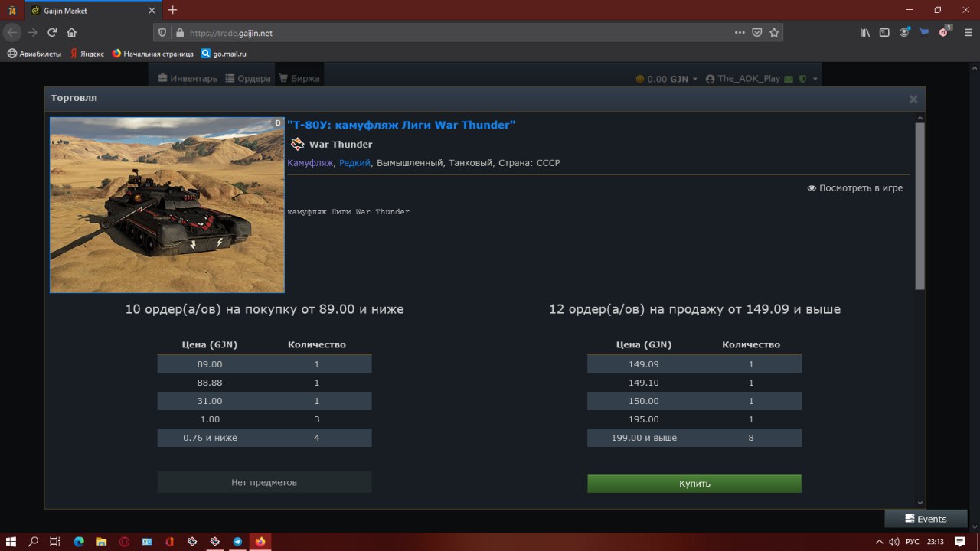Open the blue shopping cart extension
The image size is (980, 551).
[924, 33]
